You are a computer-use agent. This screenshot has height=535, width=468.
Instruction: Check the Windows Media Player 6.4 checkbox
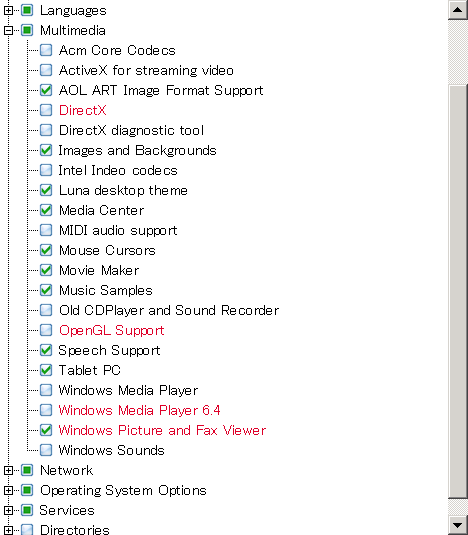click(x=46, y=410)
